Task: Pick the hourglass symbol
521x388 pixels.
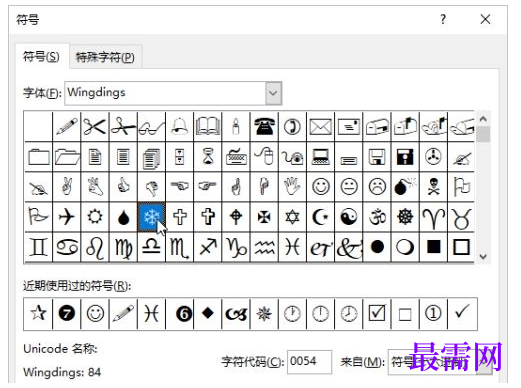Action: 208,157
